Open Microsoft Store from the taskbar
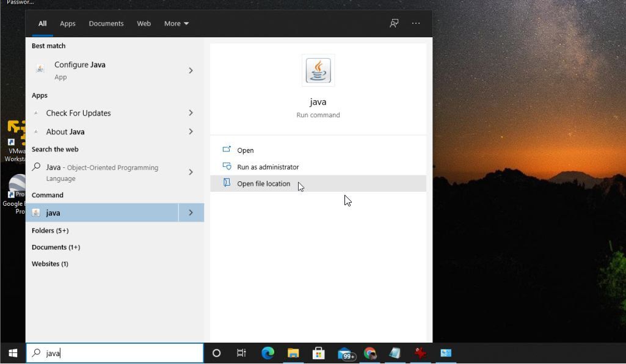626x364 pixels. pyautogui.click(x=318, y=353)
